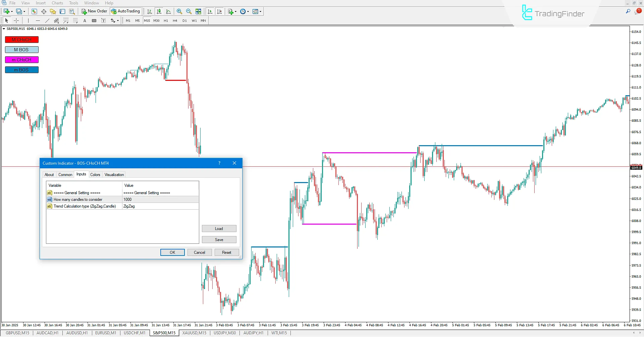Open the chart templates dropdown
Screen dimensions: 644x337
tap(261, 11)
